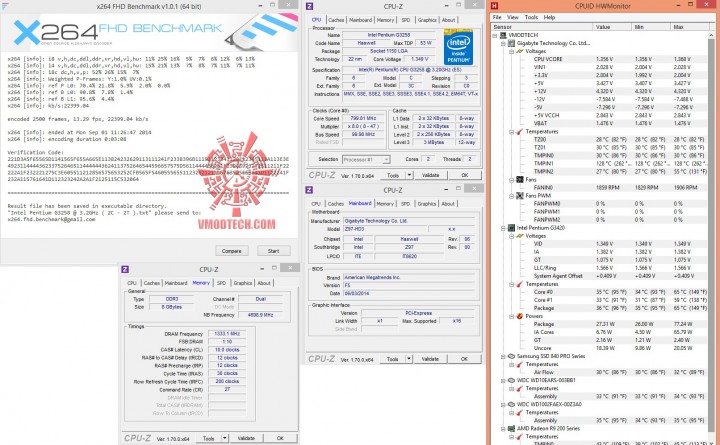Click Validate in the CPU-Z Mainboard window

[430, 359]
